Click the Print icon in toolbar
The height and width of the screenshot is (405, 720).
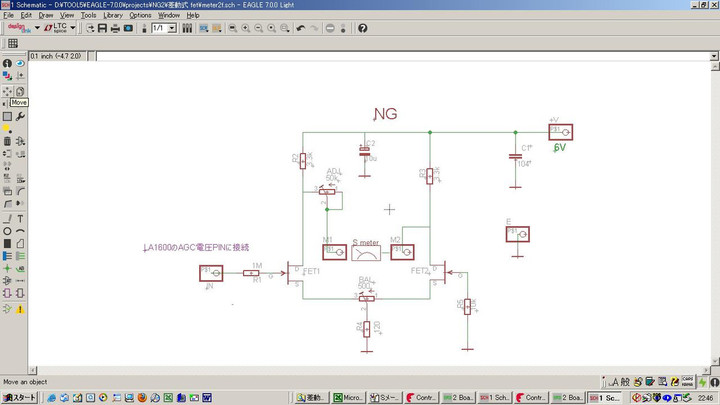coord(115,28)
